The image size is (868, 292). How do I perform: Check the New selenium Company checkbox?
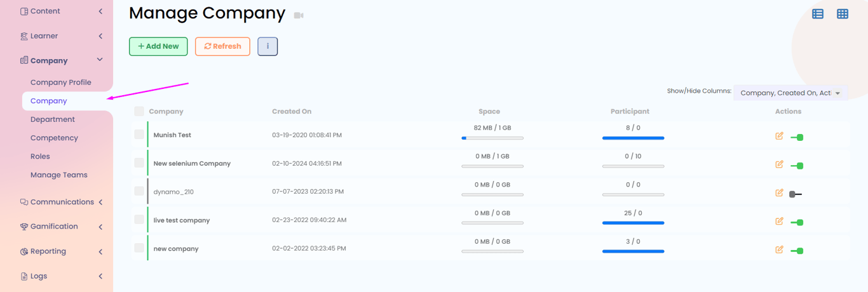coord(139,163)
